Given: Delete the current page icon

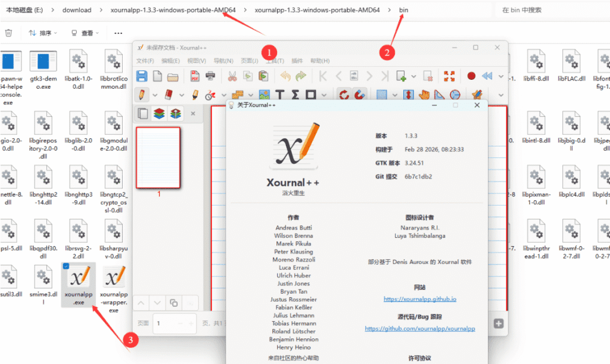Looking at the screenshot, I should [x=428, y=76].
